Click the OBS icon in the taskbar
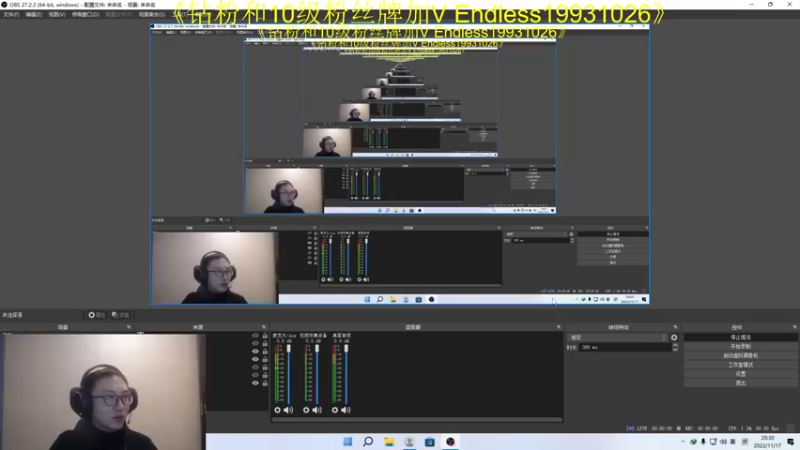This screenshot has height=450, width=800. [450, 441]
